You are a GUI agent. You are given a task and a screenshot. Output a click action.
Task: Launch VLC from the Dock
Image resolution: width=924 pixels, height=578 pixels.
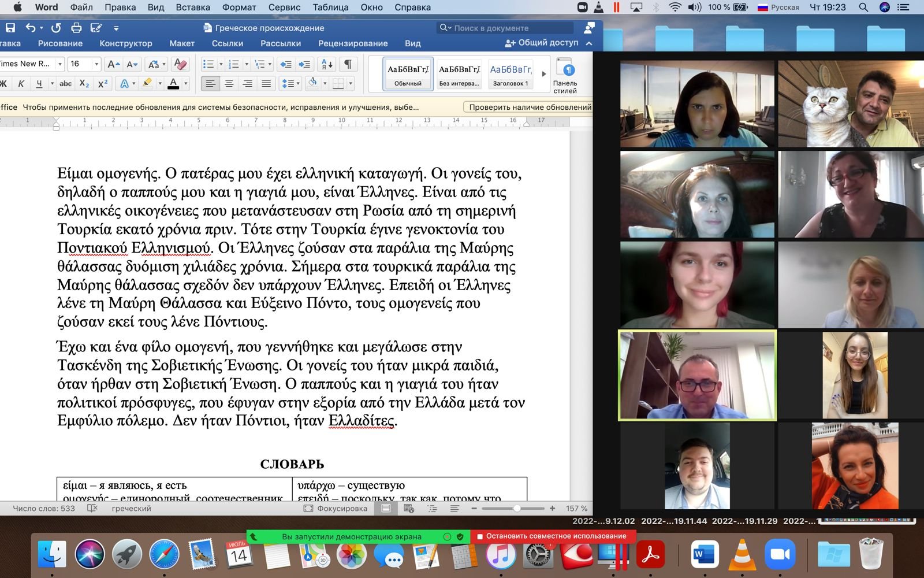(743, 555)
